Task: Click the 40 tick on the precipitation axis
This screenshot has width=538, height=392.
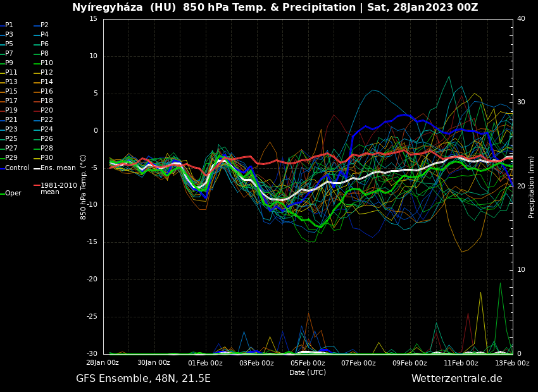Action: pos(521,19)
